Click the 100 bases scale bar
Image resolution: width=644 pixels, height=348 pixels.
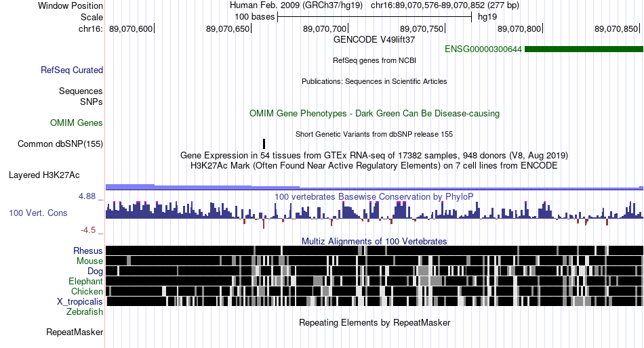375,17
